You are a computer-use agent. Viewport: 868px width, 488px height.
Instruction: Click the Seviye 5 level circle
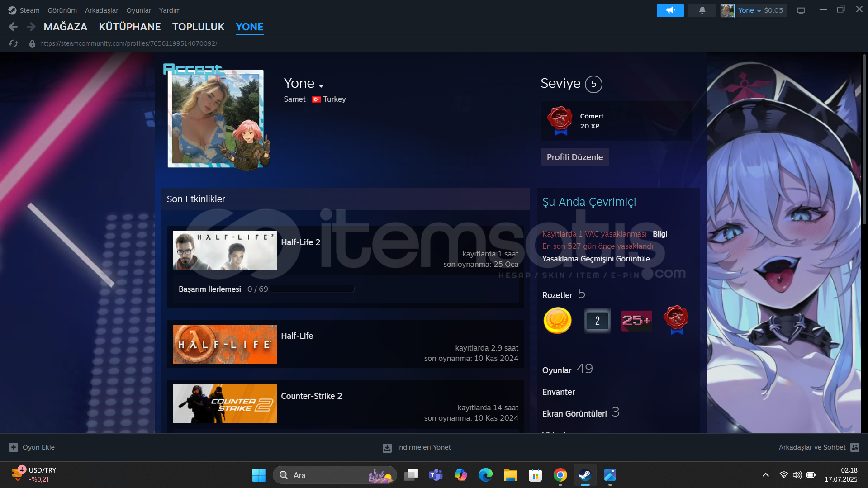click(x=593, y=84)
